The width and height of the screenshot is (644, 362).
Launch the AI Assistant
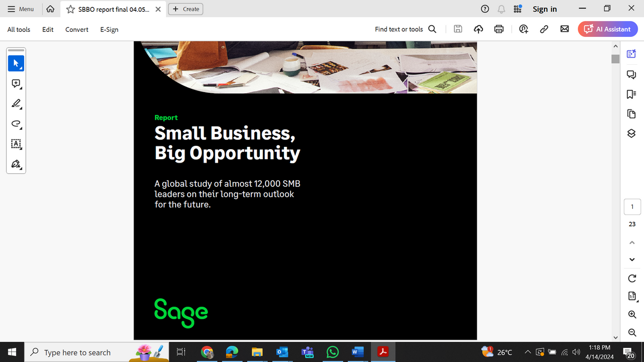pyautogui.click(x=608, y=29)
